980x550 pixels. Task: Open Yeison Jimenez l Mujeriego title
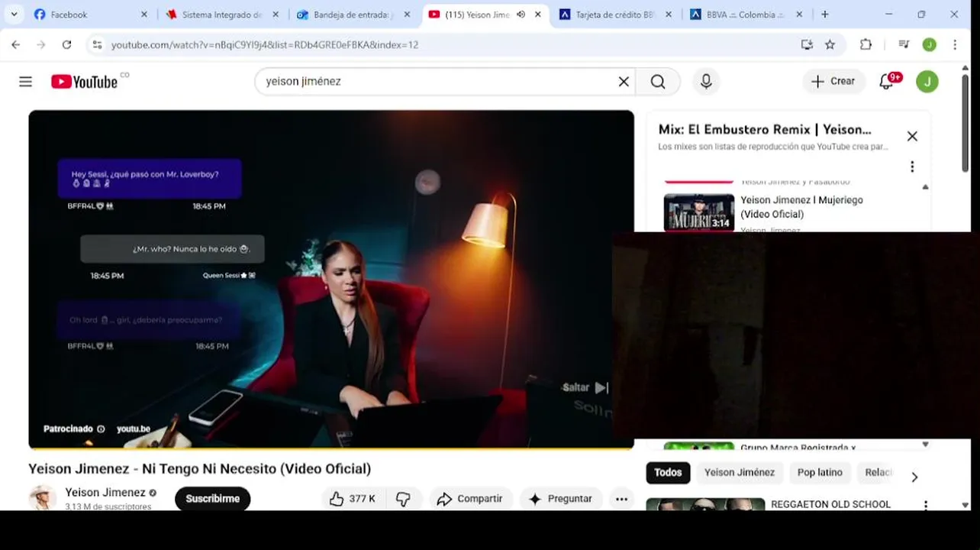801,207
